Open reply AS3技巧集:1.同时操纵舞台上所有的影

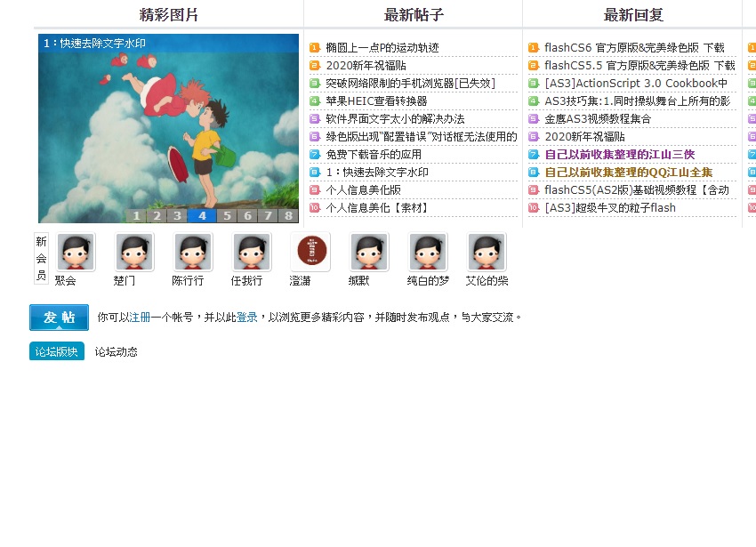[638, 101]
